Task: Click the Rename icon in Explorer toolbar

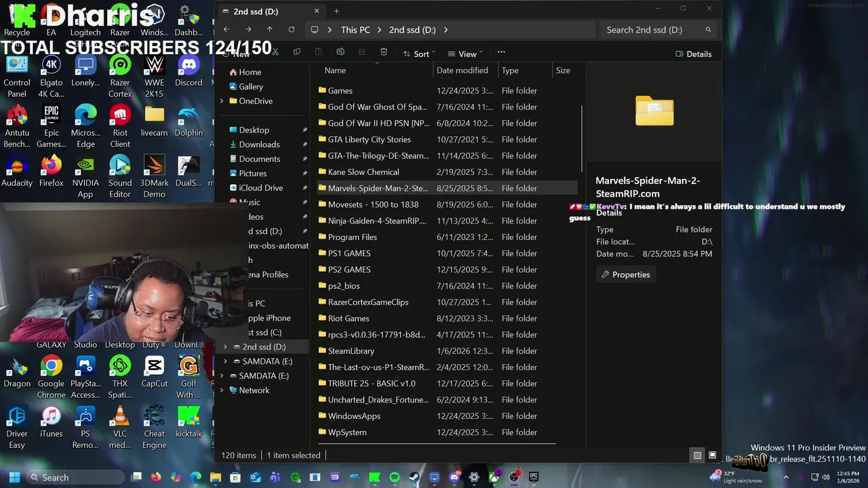Action: [340, 53]
